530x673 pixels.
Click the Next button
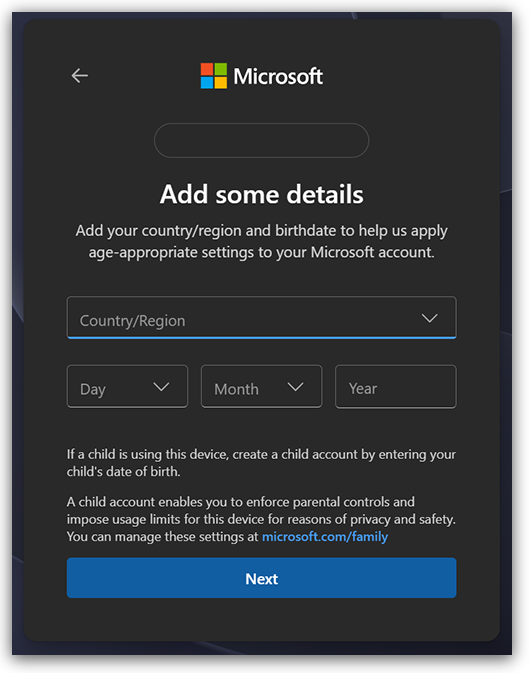[x=261, y=578]
